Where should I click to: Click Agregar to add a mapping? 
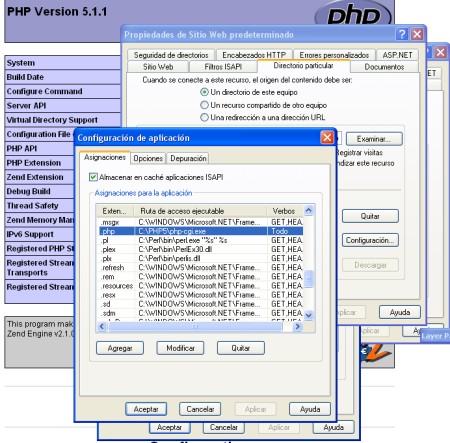[120, 348]
